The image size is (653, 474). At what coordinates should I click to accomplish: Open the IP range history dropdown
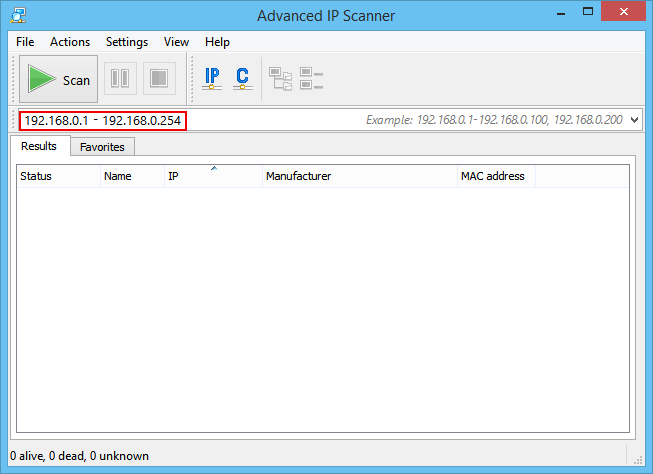point(635,120)
